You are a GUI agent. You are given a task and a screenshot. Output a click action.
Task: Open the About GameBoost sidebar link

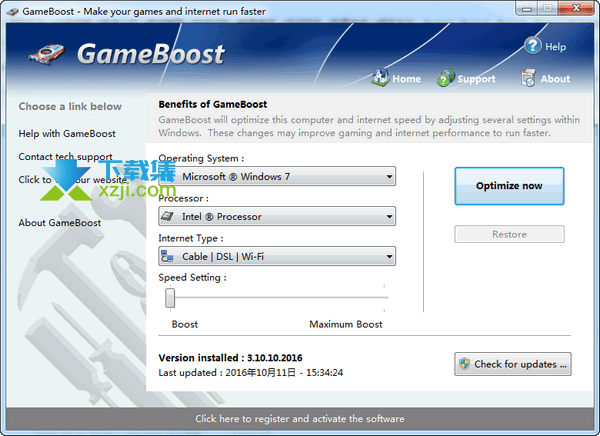click(60, 223)
